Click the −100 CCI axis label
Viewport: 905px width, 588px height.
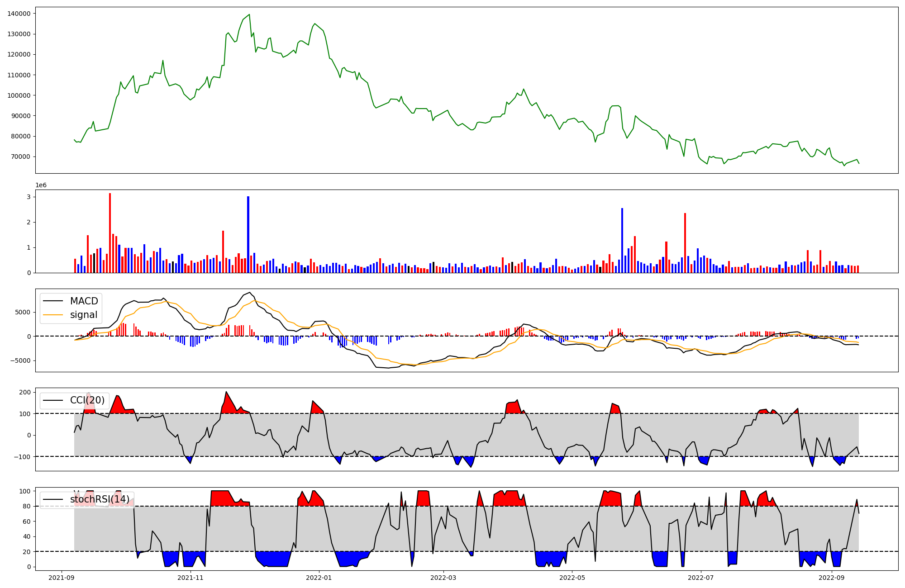click(22, 457)
